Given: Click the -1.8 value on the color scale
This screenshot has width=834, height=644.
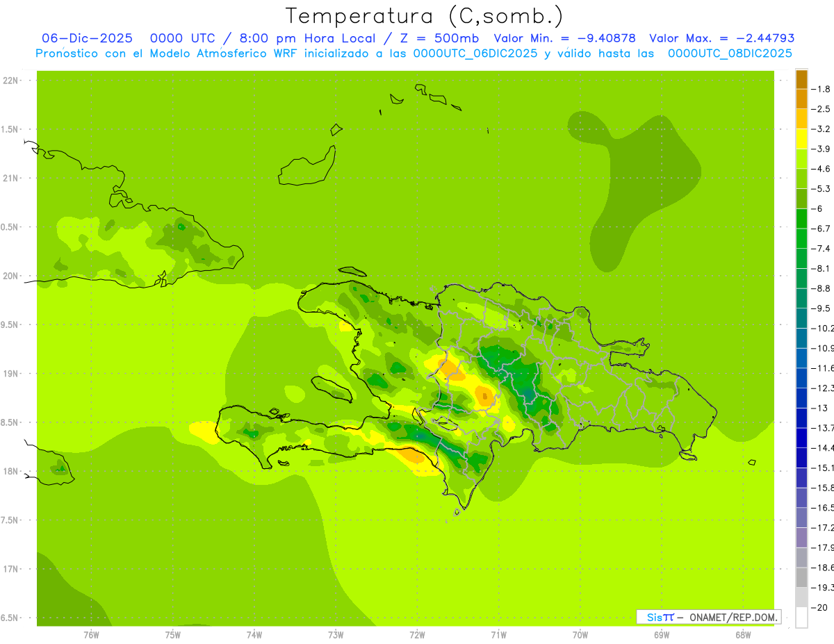Looking at the screenshot, I should [821, 89].
